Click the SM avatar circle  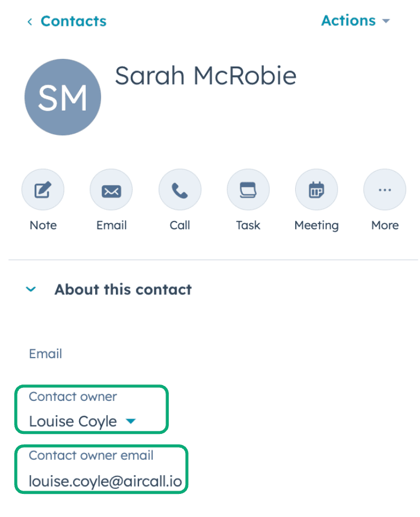(x=63, y=97)
